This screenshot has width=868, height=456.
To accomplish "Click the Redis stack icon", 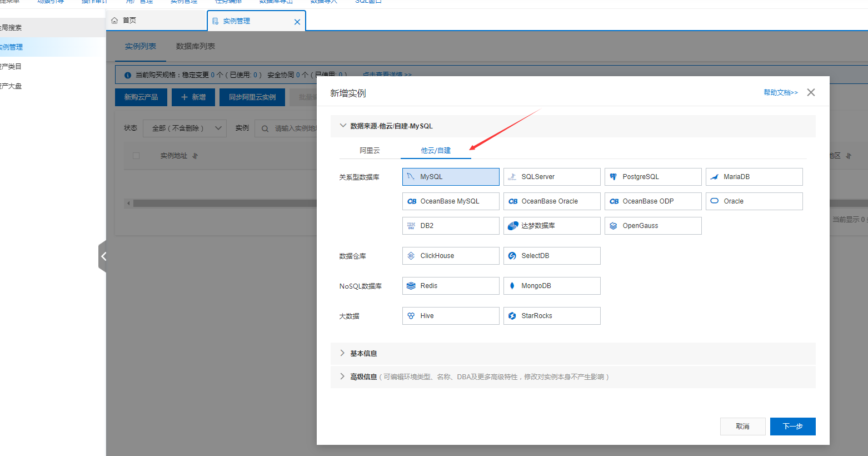I will [411, 286].
